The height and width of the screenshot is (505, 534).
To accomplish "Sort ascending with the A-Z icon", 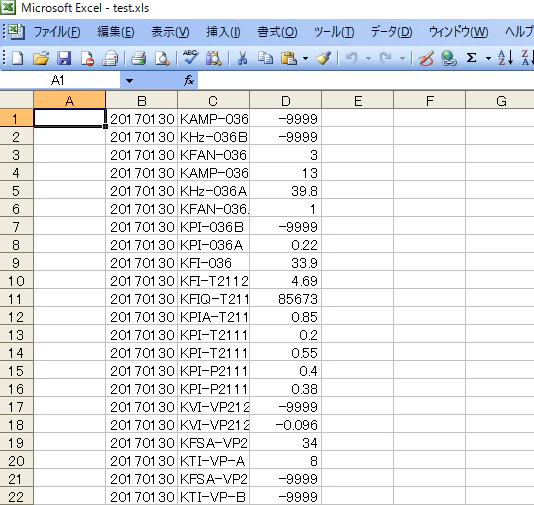I will coord(505,58).
